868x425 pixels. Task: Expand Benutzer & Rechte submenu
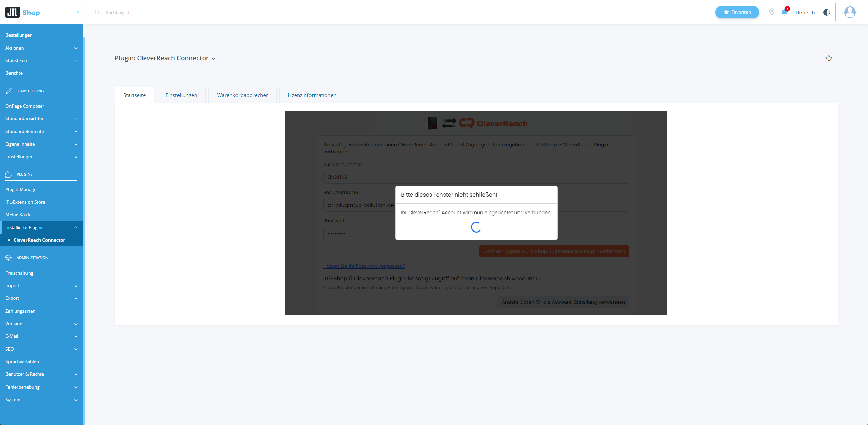click(x=41, y=374)
